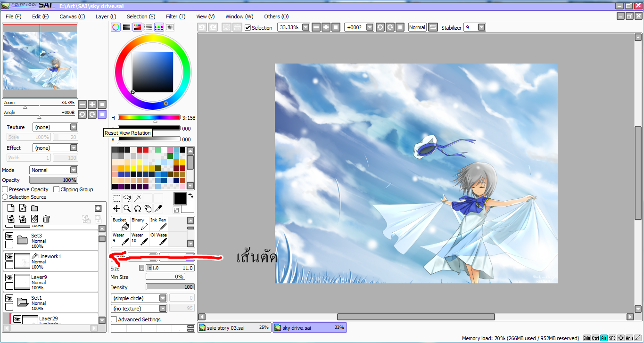Hide the Set1 layer group
This screenshot has height=343, width=644.
tap(9, 298)
